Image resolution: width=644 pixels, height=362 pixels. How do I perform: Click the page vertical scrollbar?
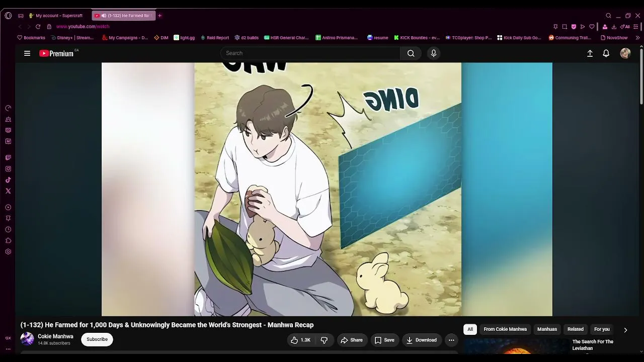(x=641, y=75)
